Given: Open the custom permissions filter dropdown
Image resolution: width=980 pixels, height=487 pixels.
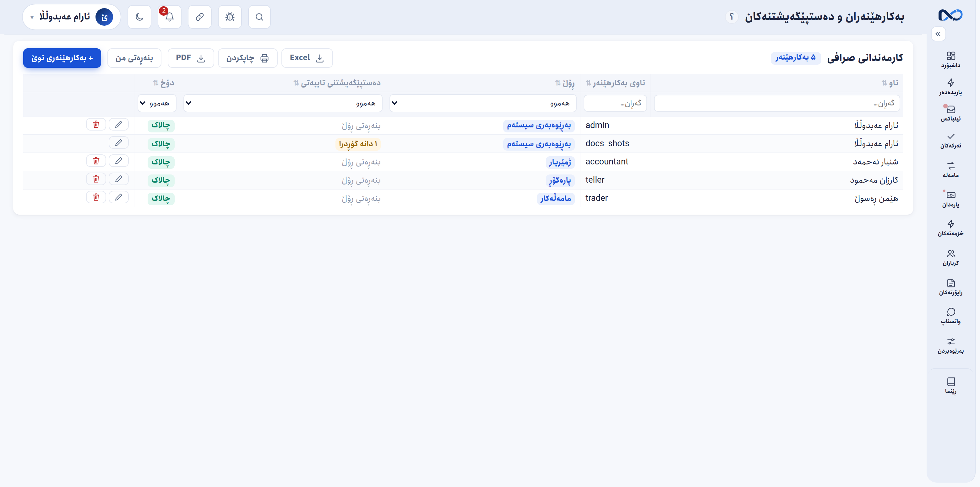Looking at the screenshot, I should click(x=283, y=103).
